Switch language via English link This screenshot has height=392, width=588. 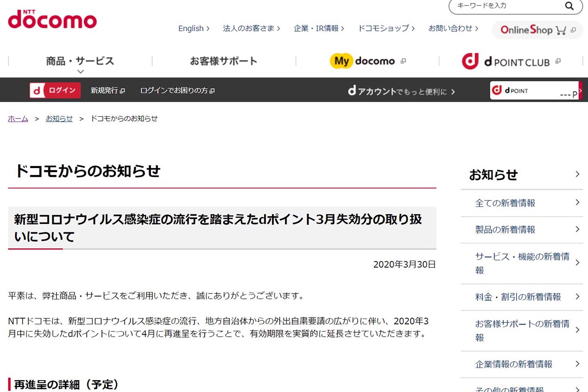[x=193, y=28]
